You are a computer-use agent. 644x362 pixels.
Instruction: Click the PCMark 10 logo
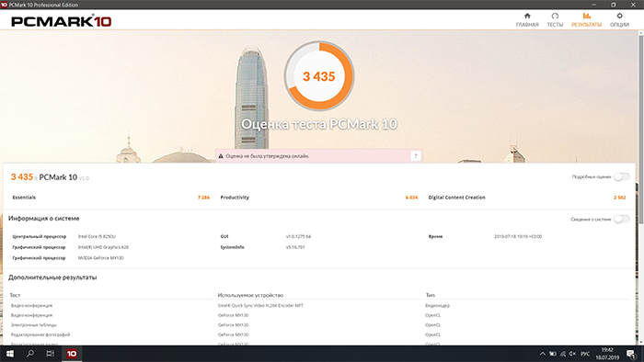[x=62, y=21]
